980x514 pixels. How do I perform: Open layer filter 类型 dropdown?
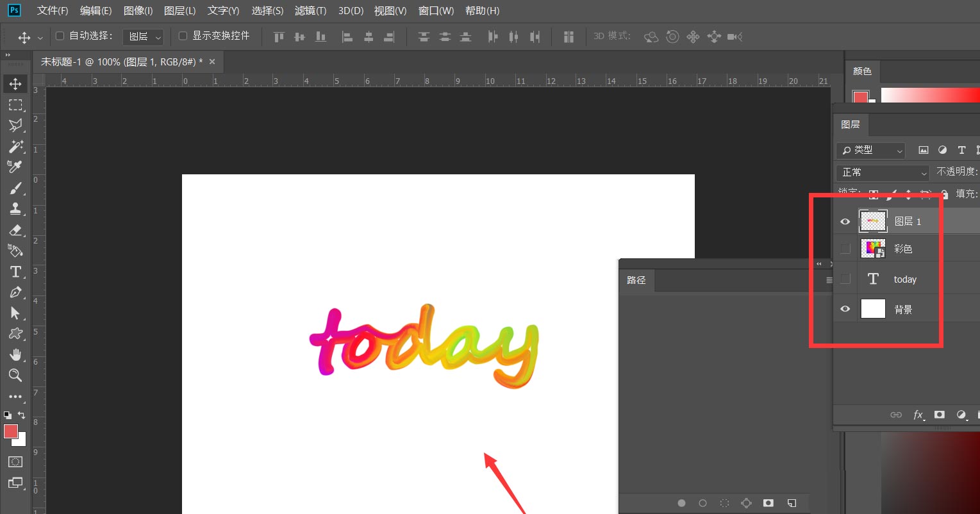pyautogui.click(x=870, y=150)
